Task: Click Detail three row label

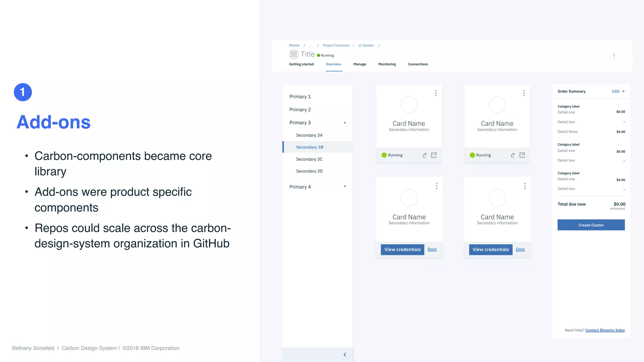Action: pyautogui.click(x=568, y=132)
